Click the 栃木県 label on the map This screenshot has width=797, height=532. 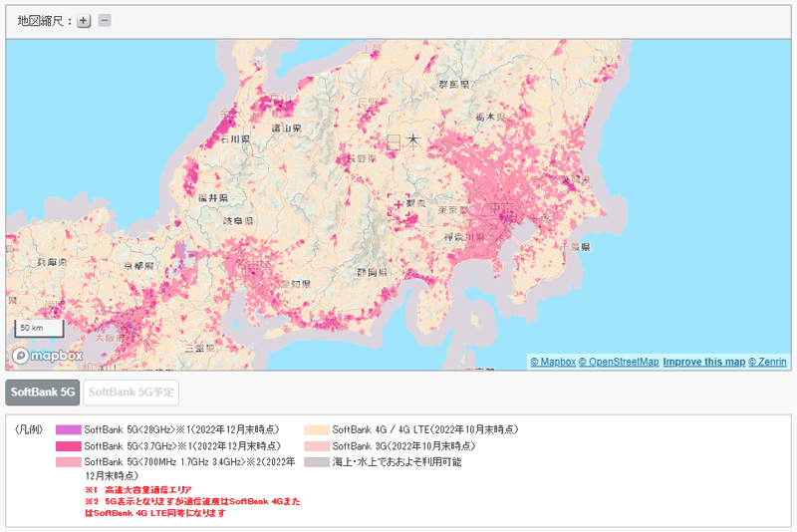pyautogui.click(x=490, y=117)
